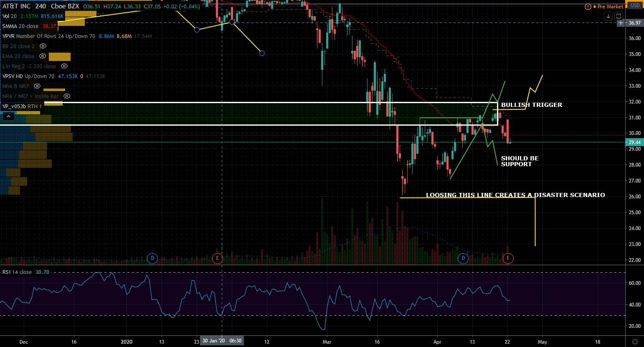Screen dimensions: 644x347
Task: Click the 32.00 price scale label
Action: coord(634,102)
